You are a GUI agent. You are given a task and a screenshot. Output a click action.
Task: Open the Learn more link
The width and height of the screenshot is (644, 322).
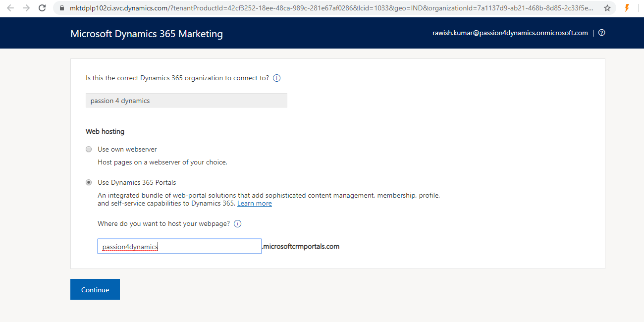pos(254,204)
